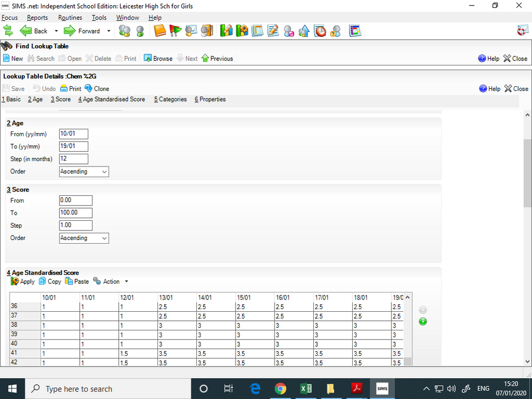
Task: Open the Reports menu
Action: [x=37, y=18]
